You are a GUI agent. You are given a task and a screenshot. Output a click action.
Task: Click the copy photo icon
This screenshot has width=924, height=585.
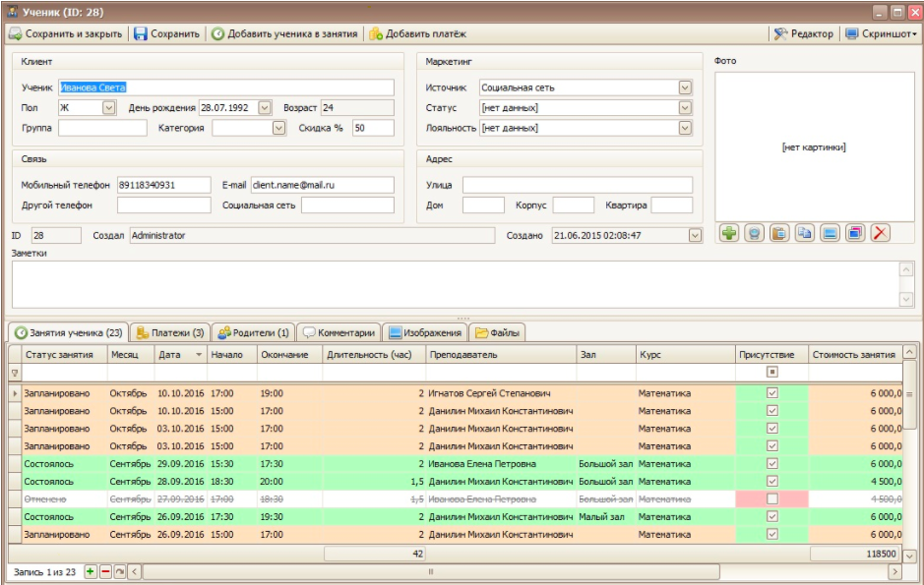[804, 234]
